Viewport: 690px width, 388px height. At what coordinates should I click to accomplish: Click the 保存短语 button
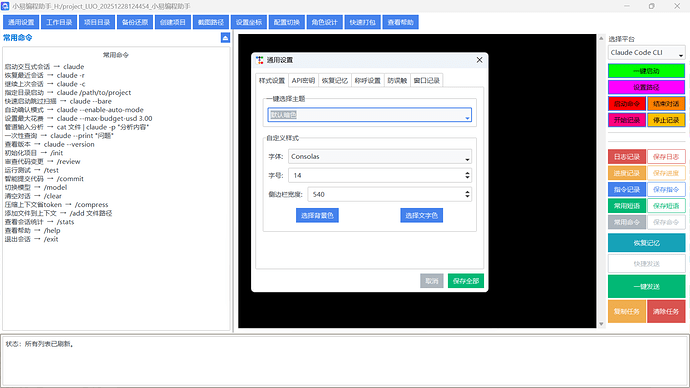(x=666, y=205)
